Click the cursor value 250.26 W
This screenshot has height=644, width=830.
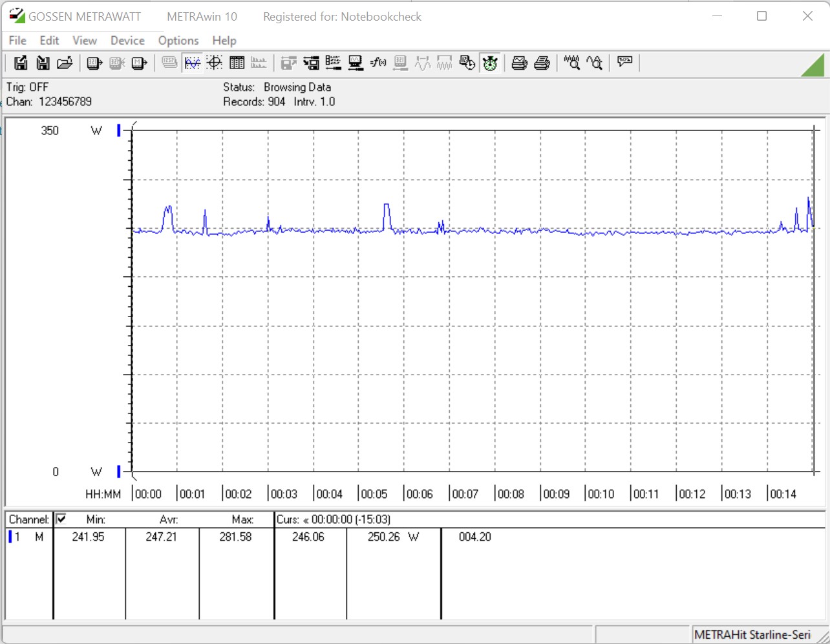click(x=393, y=537)
